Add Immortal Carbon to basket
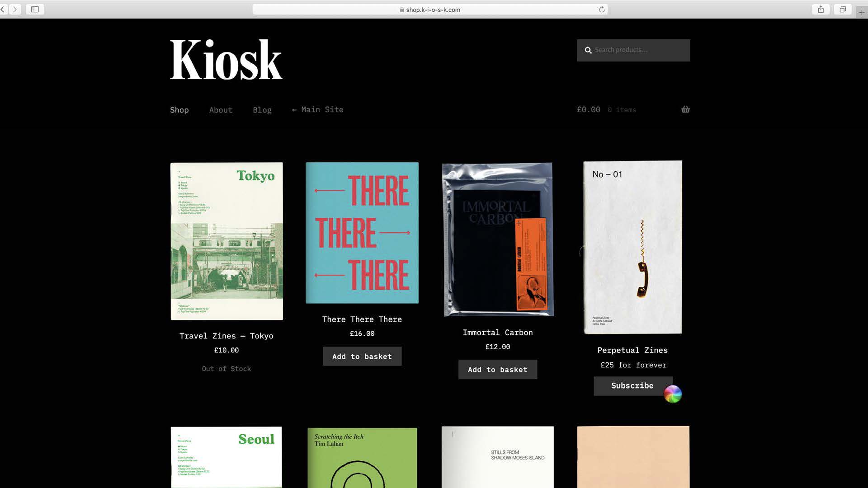The image size is (868, 488). 497,369
